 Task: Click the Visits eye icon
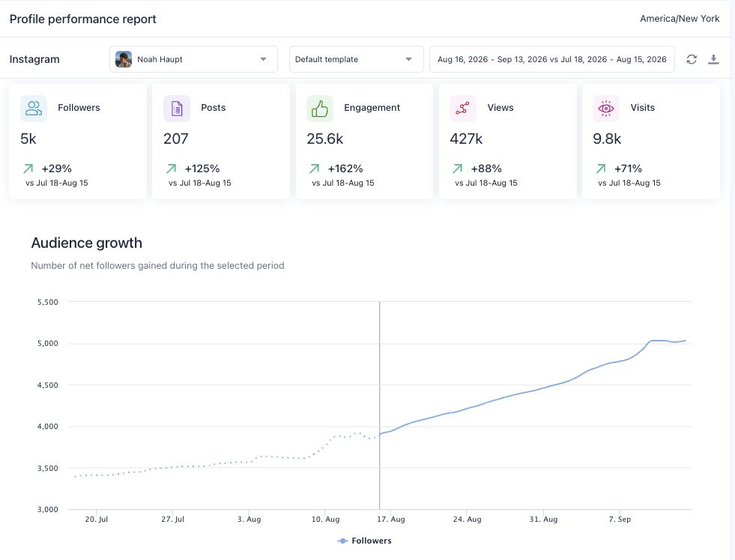pos(606,109)
